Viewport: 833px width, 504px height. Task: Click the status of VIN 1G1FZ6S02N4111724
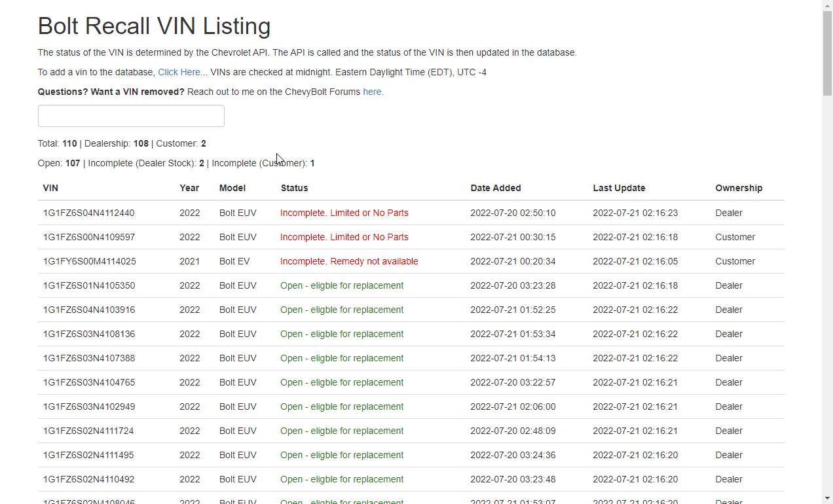pos(342,431)
